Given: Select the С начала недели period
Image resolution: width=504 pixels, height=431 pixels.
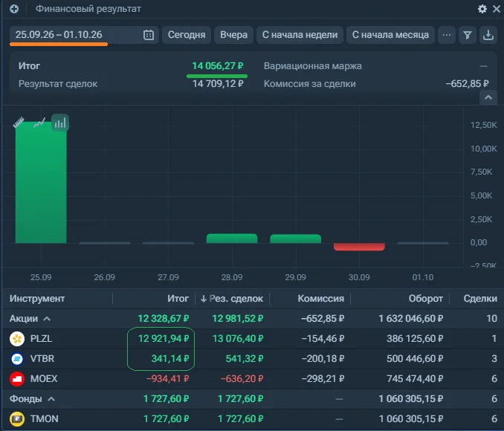Looking at the screenshot, I should tap(300, 35).
